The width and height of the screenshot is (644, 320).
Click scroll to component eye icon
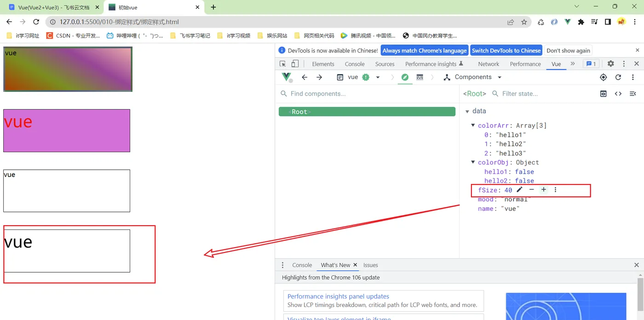tap(604, 94)
